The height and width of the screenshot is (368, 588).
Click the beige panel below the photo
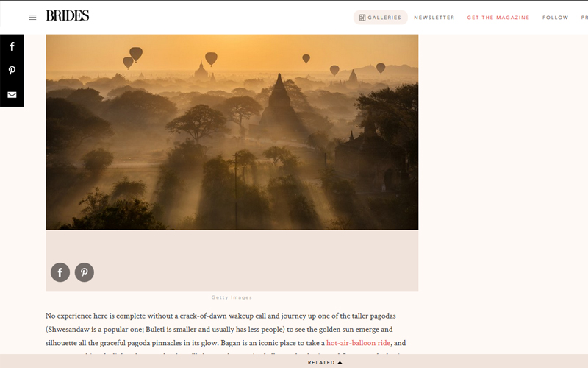[232, 261]
